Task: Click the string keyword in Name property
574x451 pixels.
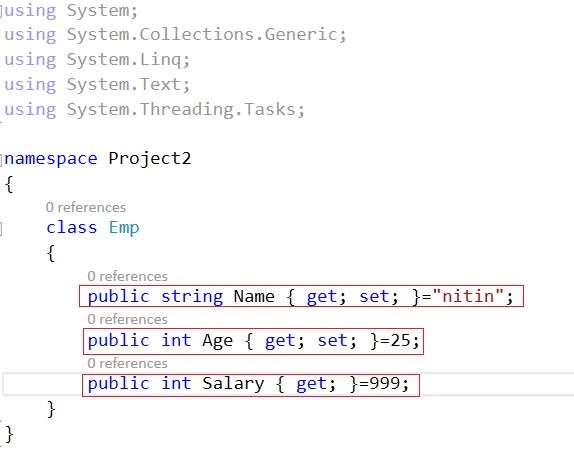Action: click(x=192, y=297)
